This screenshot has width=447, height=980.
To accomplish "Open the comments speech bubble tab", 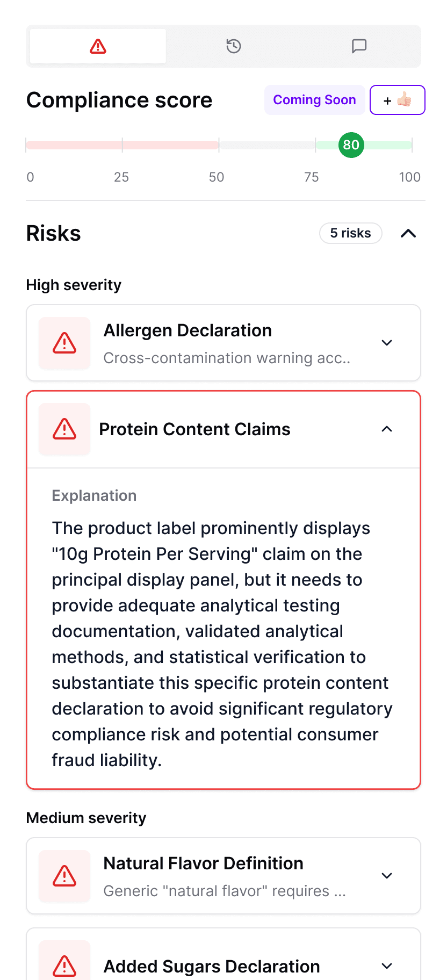I will pos(359,47).
